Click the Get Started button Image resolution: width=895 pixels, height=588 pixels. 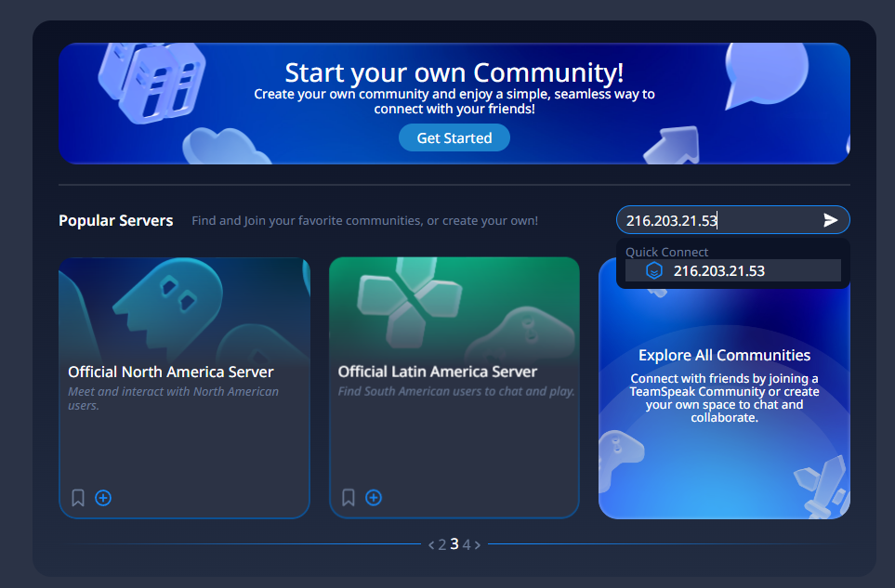pos(454,138)
